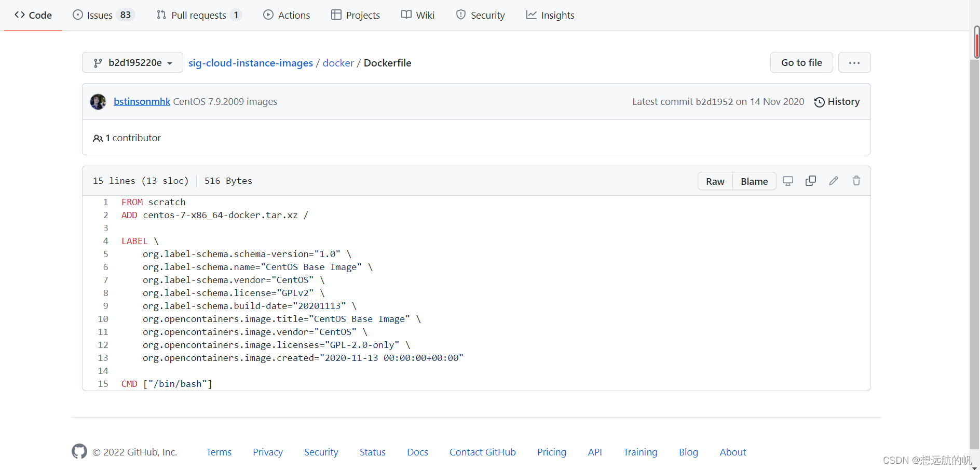Image resolution: width=980 pixels, height=470 pixels.
Task: Open bstinsonmhk user profile link
Action: point(142,102)
